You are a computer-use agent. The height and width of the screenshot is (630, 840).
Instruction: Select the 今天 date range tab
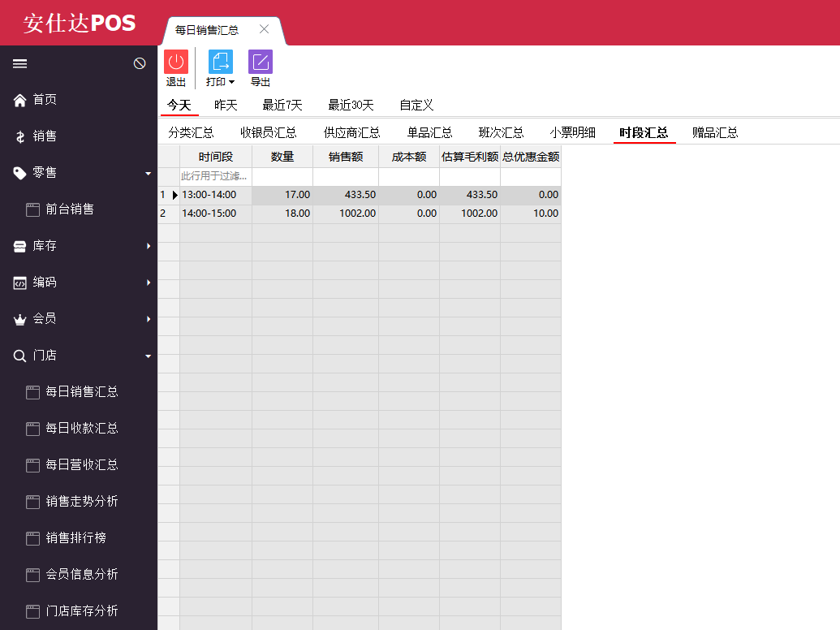179,105
